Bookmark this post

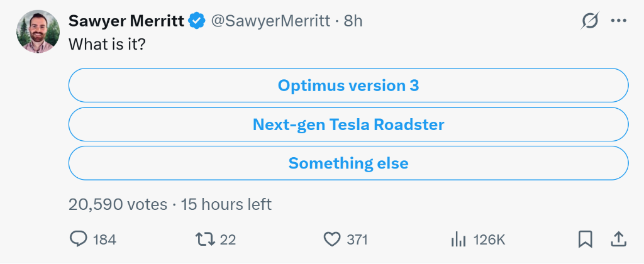(x=586, y=239)
